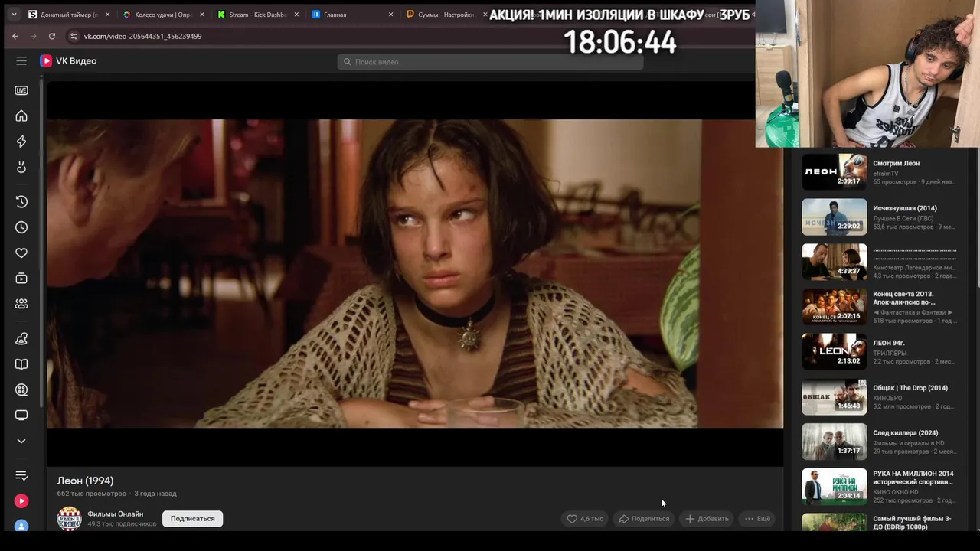980x551 pixels.
Task: Open Самый лучший фильм 3-ДЭ title
Action: click(912, 523)
